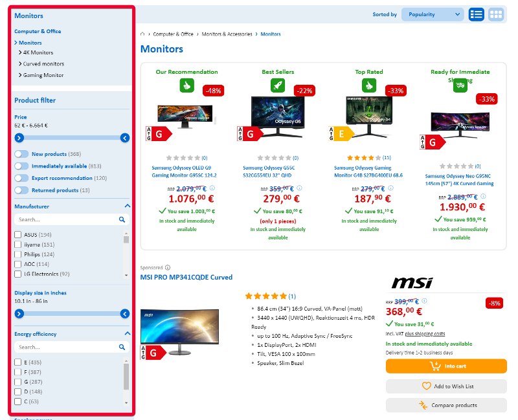
Task: Click Compare products button
Action: [x=446, y=405]
